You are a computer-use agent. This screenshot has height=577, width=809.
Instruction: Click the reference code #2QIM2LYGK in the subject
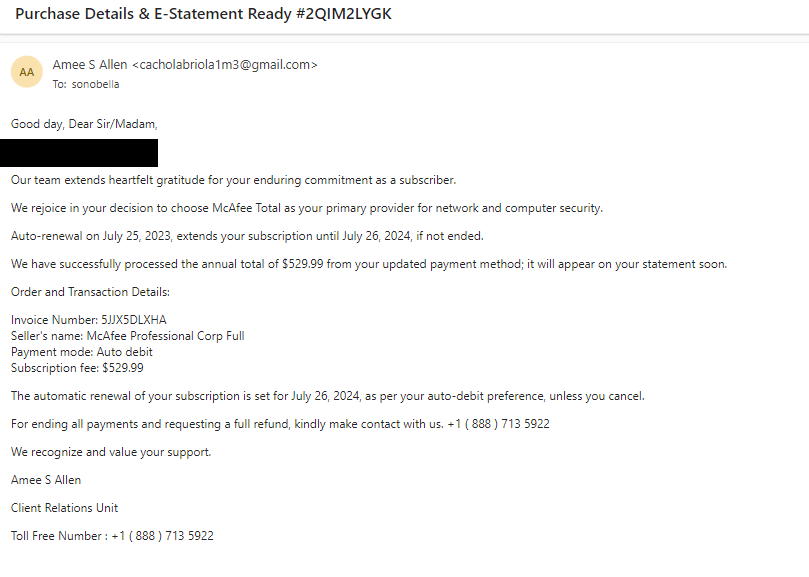pos(344,14)
